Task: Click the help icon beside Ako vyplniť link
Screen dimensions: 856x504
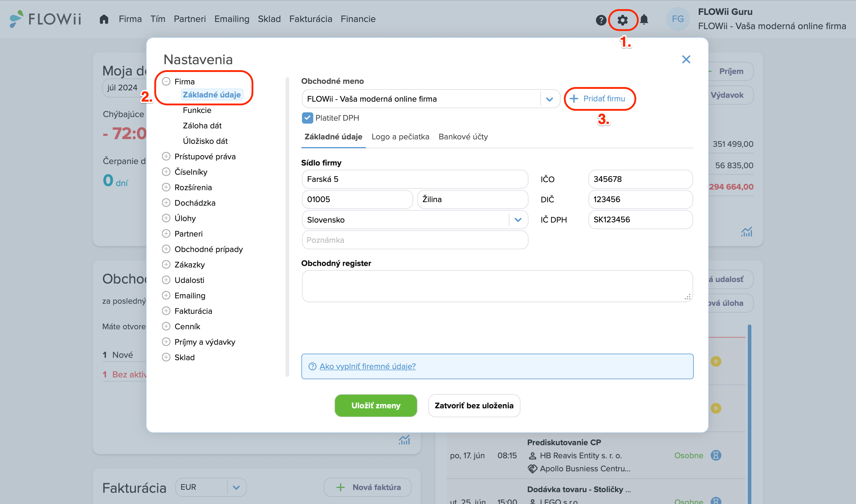Action: (312, 366)
